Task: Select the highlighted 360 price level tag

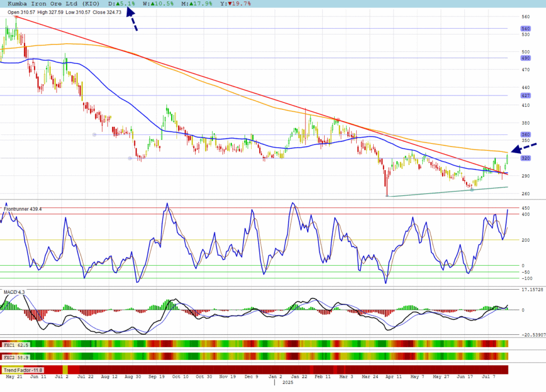Action: (x=525, y=134)
